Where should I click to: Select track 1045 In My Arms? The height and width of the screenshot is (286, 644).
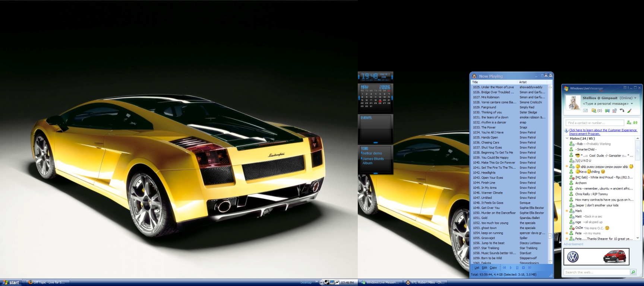point(509,188)
